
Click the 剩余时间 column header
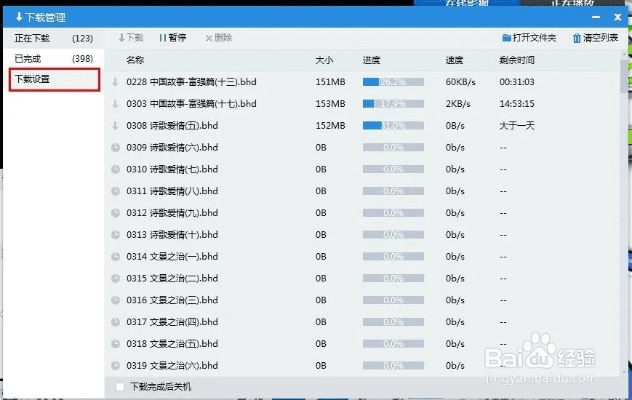click(517, 60)
